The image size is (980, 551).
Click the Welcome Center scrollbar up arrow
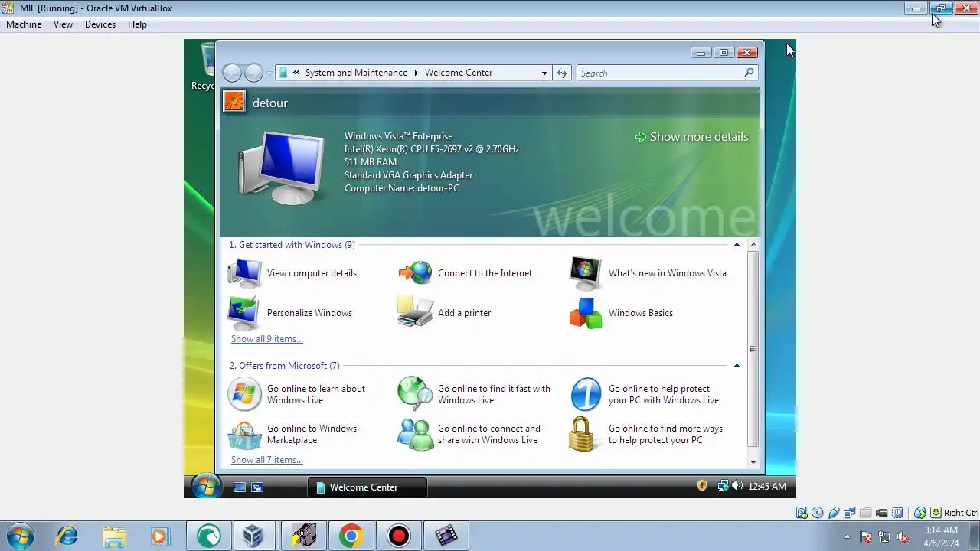pos(753,245)
